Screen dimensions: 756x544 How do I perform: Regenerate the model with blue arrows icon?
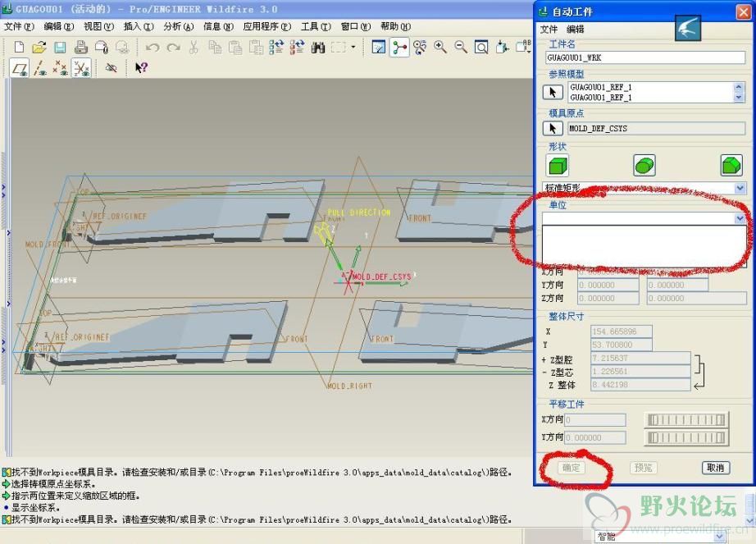click(277, 48)
